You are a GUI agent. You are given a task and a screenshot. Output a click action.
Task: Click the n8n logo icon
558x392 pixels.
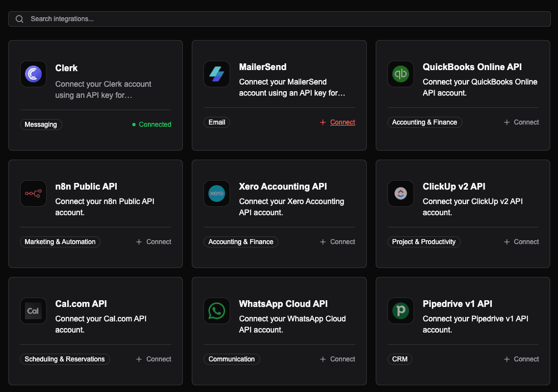[33, 193]
